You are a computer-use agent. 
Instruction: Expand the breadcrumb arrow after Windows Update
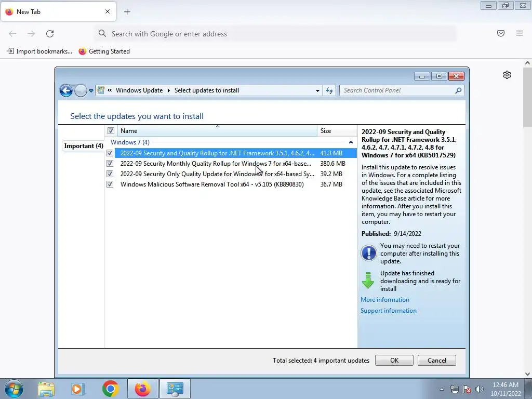pyautogui.click(x=169, y=90)
